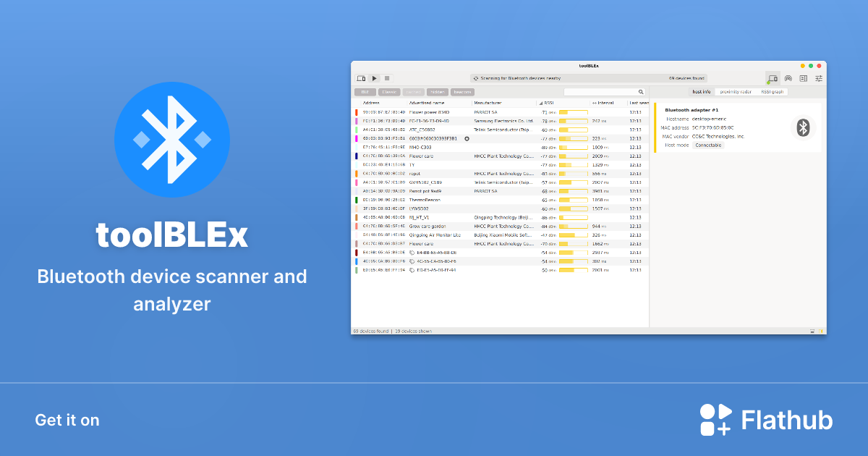Open the advertisement data panel icon

pyautogui.click(x=804, y=78)
